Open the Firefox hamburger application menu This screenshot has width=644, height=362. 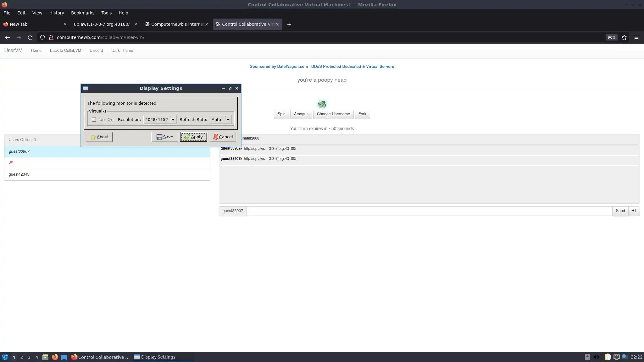point(636,37)
